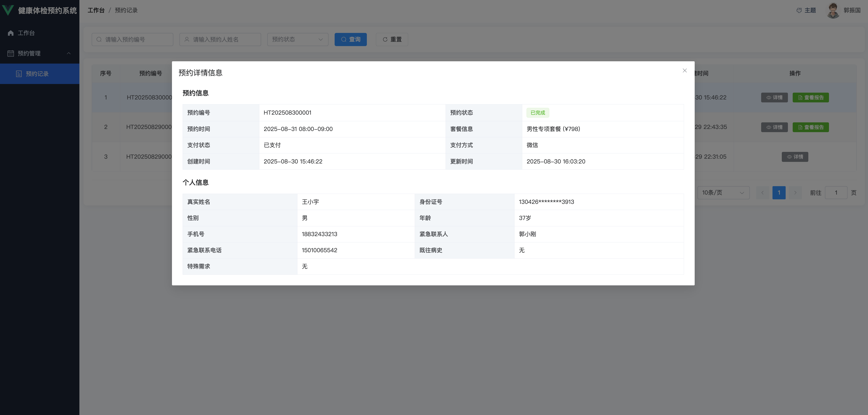Image resolution: width=868 pixels, height=415 pixels.
Task: Go to 工作台 breadcrumb link
Action: pyautogui.click(x=96, y=10)
